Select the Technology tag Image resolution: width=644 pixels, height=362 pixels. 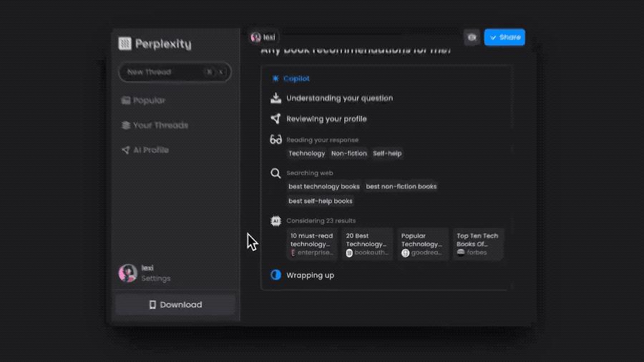pos(306,153)
